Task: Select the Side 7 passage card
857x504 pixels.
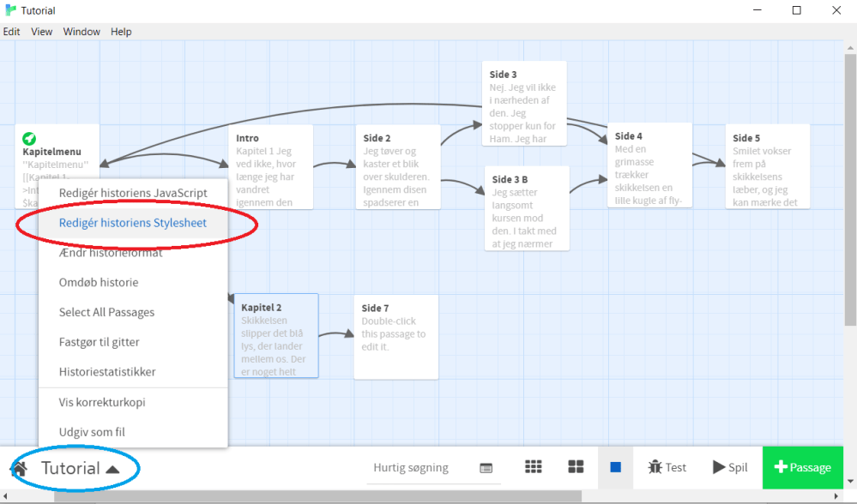Action: coord(395,336)
